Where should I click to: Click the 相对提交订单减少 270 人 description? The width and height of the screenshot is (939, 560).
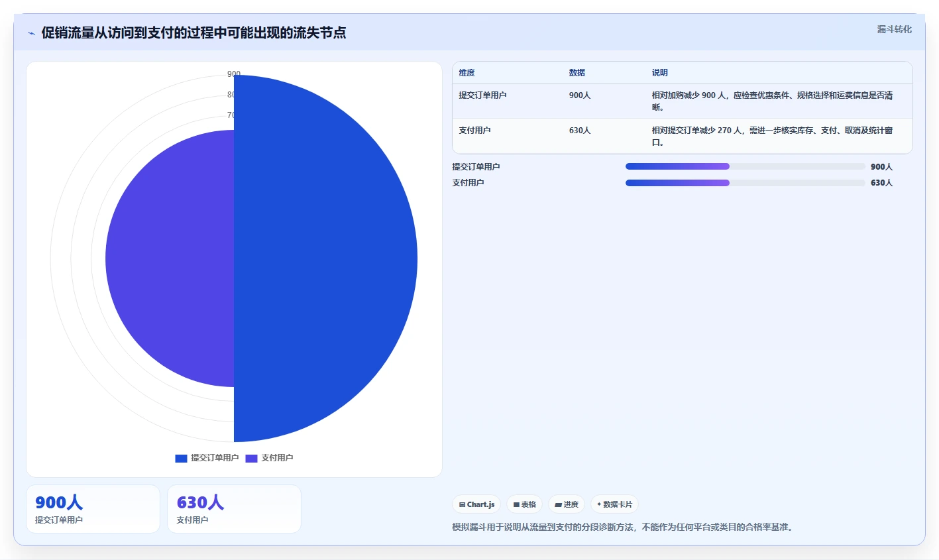[x=772, y=137]
